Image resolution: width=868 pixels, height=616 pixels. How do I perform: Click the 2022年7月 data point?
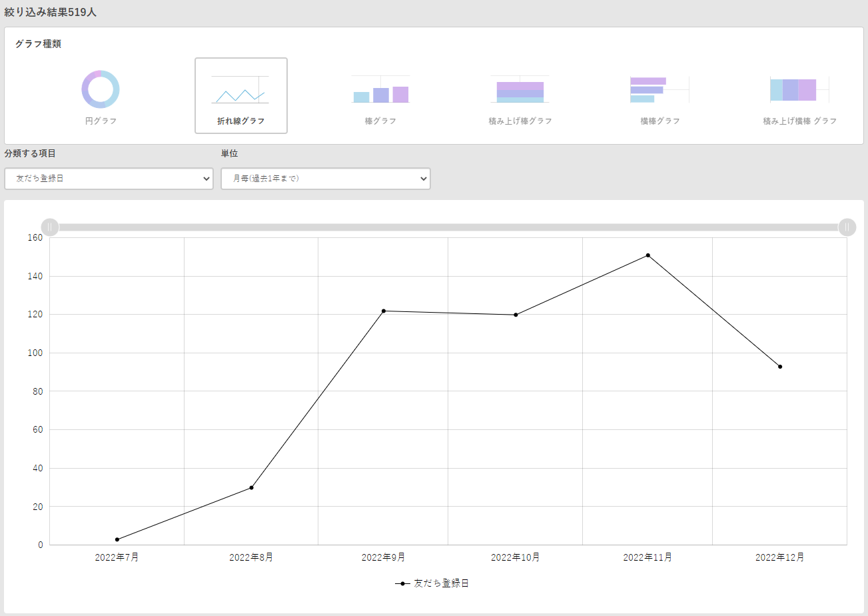pos(117,539)
